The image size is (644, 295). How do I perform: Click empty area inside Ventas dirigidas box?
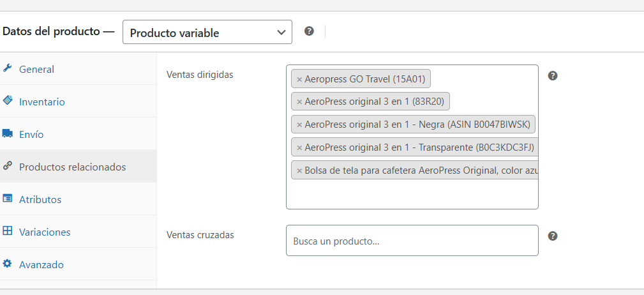click(x=412, y=195)
